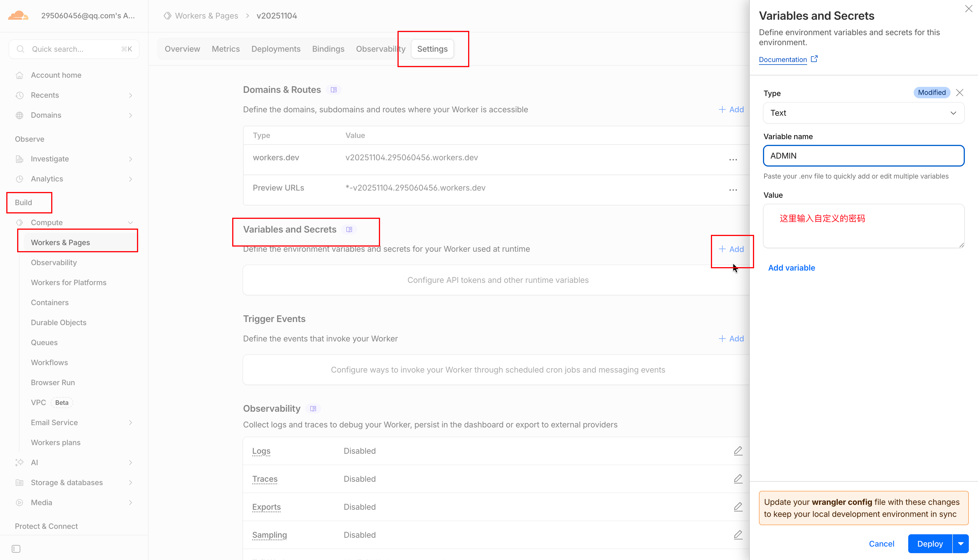Click the AI sparkle icon

pyautogui.click(x=20, y=463)
